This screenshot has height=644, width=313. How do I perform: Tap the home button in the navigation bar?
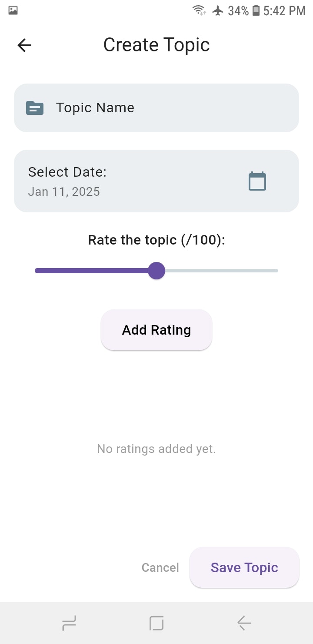pyautogui.click(x=156, y=623)
